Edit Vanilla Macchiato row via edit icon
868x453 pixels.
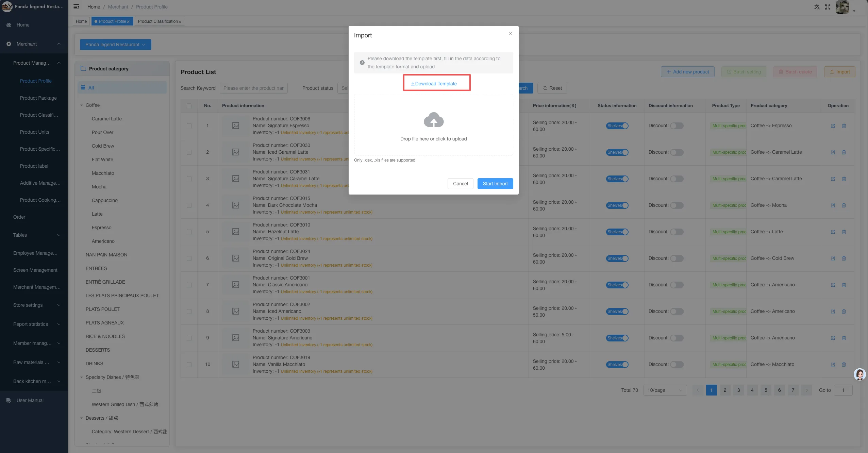click(x=833, y=365)
